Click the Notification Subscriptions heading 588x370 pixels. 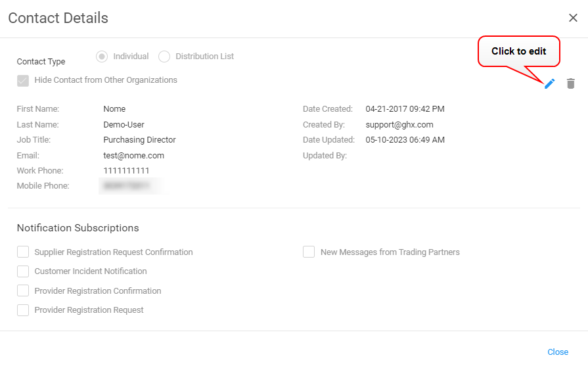click(x=78, y=228)
